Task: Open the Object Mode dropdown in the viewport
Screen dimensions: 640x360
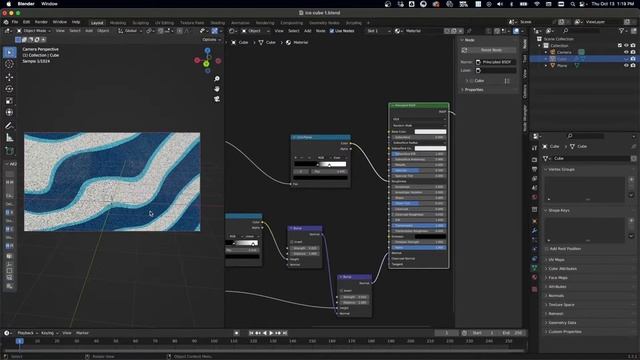Action: click(x=34, y=31)
